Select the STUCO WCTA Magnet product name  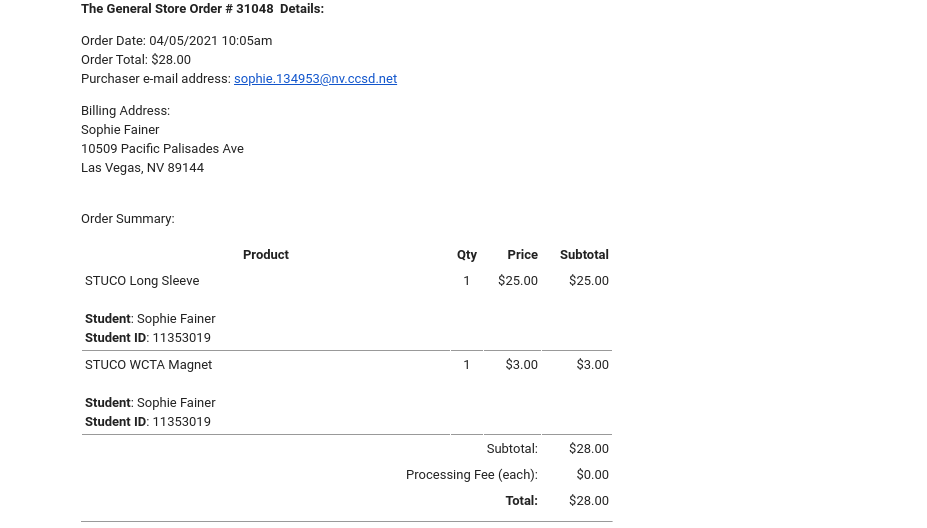tap(148, 365)
